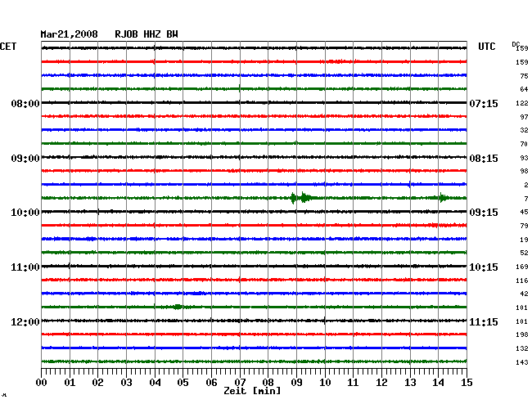This screenshot has height=404, width=532.
Task: Click the 12:00 CET time label
Action: (x=25, y=322)
